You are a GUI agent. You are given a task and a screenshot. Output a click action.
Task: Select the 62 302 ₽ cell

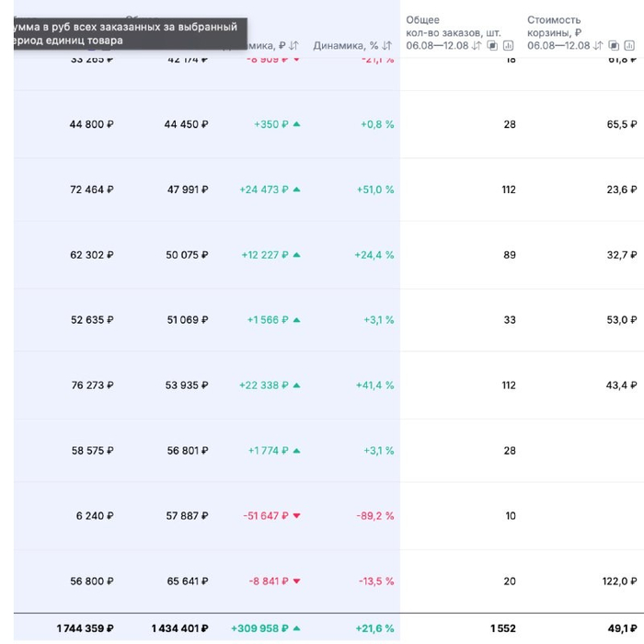[92, 255]
